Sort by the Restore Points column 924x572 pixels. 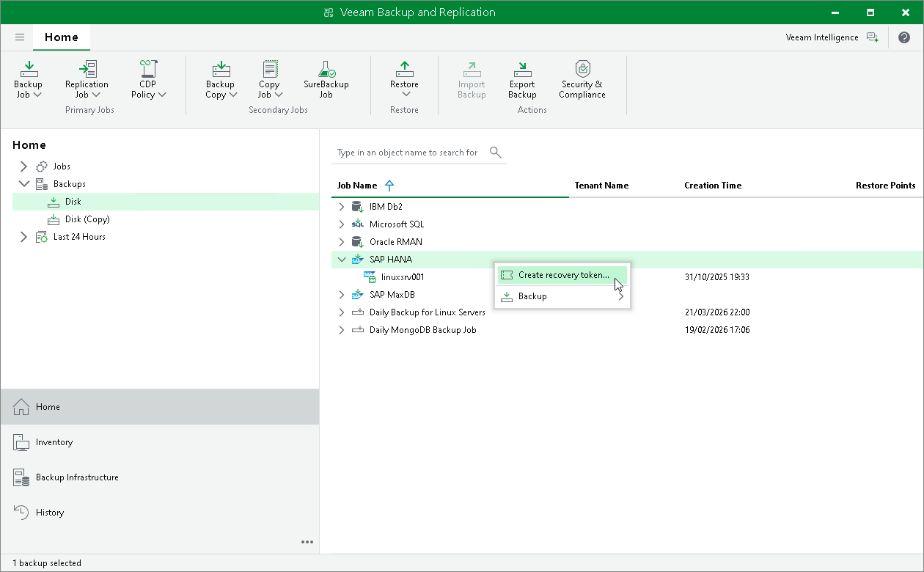point(885,186)
